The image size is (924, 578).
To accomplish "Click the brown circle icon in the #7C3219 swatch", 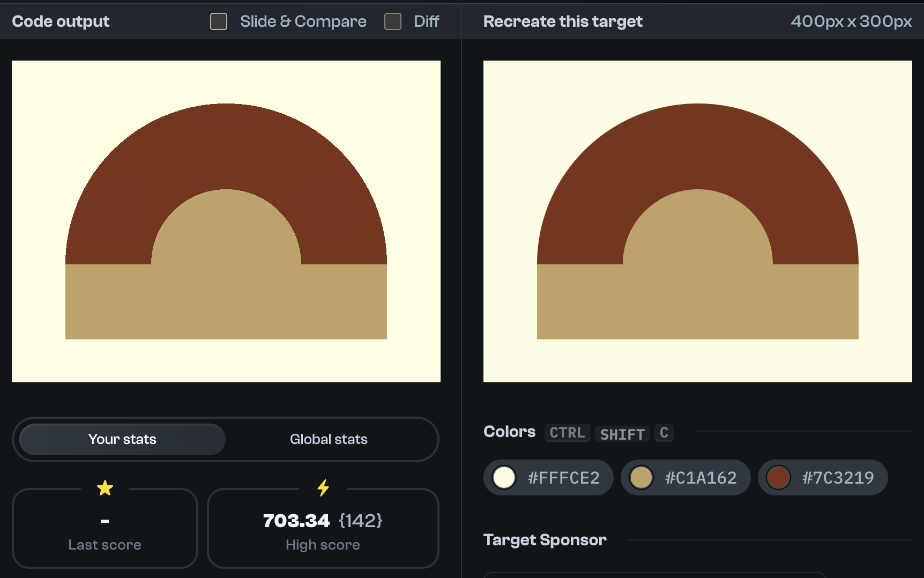I will click(778, 478).
